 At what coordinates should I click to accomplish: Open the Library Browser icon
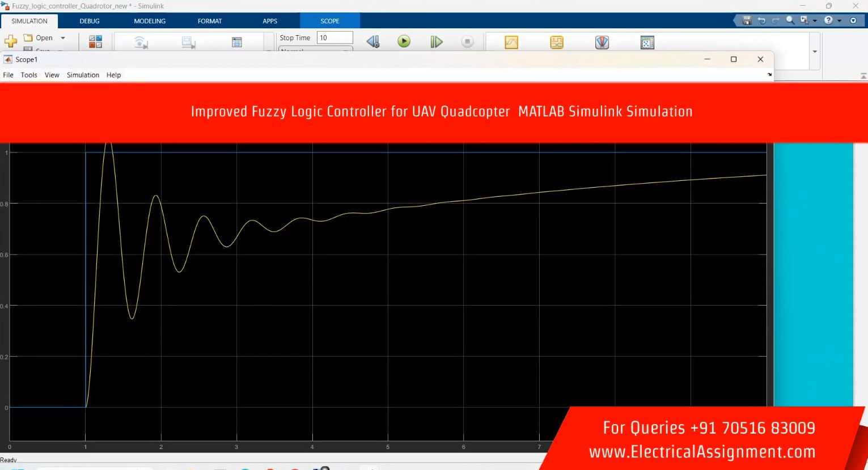click(95, 41)
